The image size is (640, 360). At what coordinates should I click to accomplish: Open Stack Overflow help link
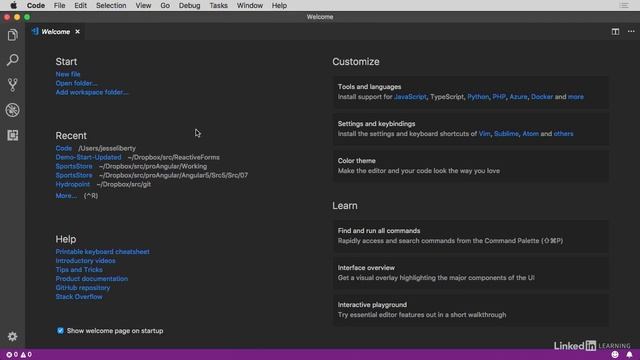(x=79, y=297)
